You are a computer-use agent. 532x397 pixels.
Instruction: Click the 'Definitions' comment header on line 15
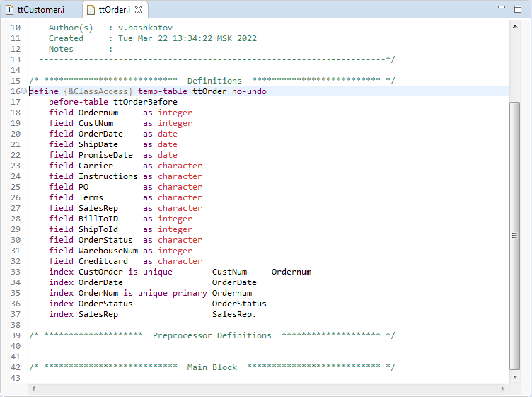point(214,81)
